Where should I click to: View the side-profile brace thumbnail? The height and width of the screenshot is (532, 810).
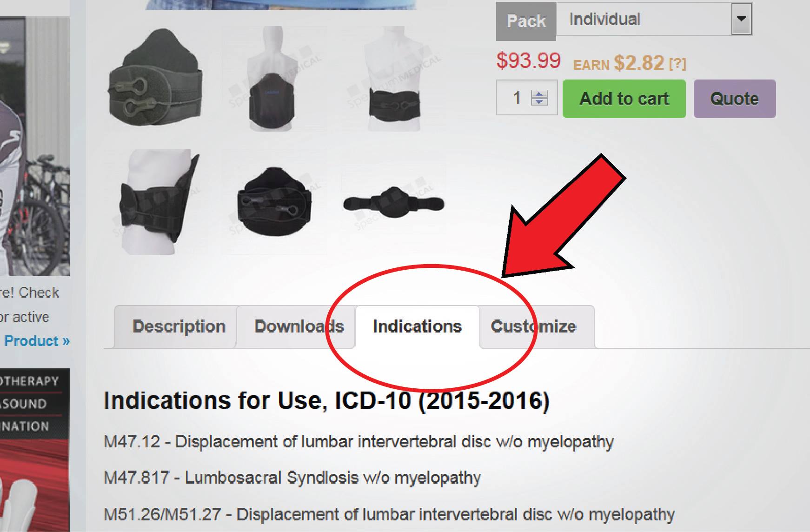158,201
